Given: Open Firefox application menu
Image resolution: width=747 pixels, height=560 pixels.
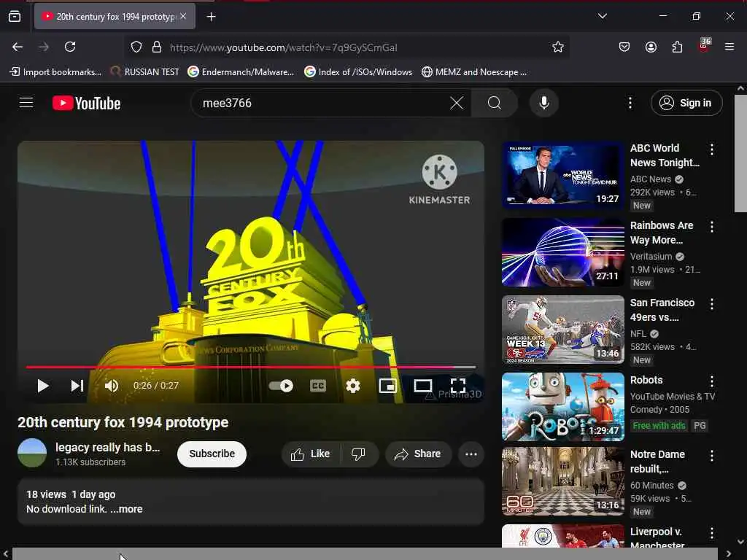Looking at the screenshot, I should (729, 47).
